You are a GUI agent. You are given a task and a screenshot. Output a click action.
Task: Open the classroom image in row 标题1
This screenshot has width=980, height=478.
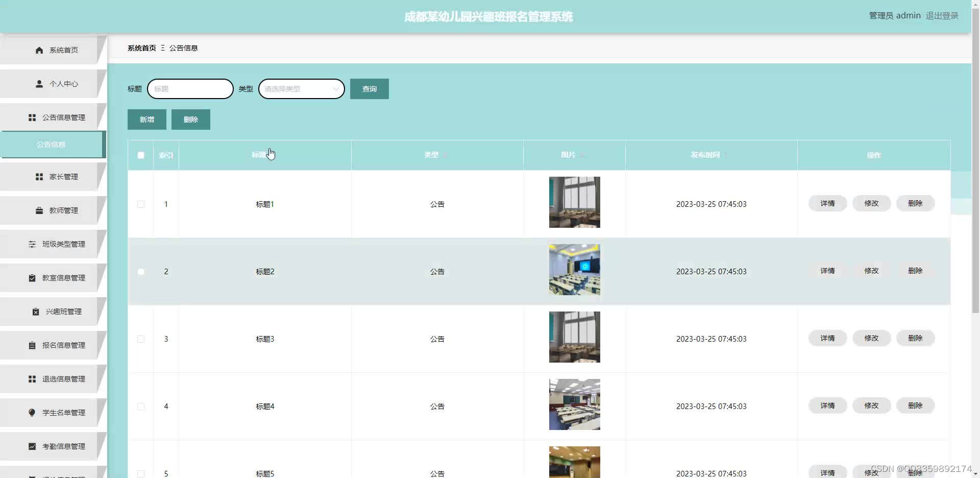(575, 202)
